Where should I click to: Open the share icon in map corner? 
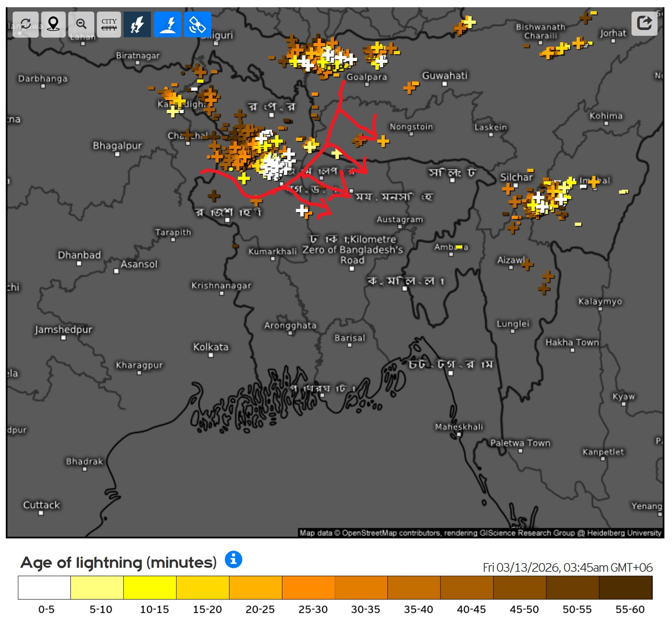pos(644,23)
